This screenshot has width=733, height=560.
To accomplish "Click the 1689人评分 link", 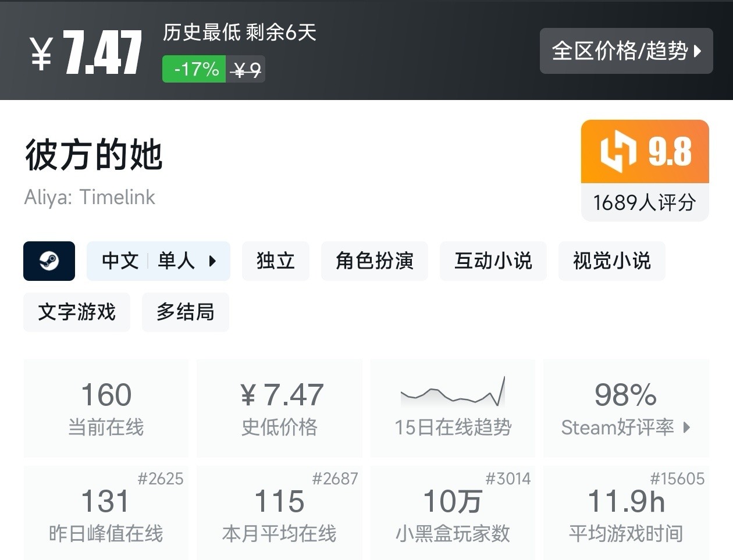I will 645,201.
